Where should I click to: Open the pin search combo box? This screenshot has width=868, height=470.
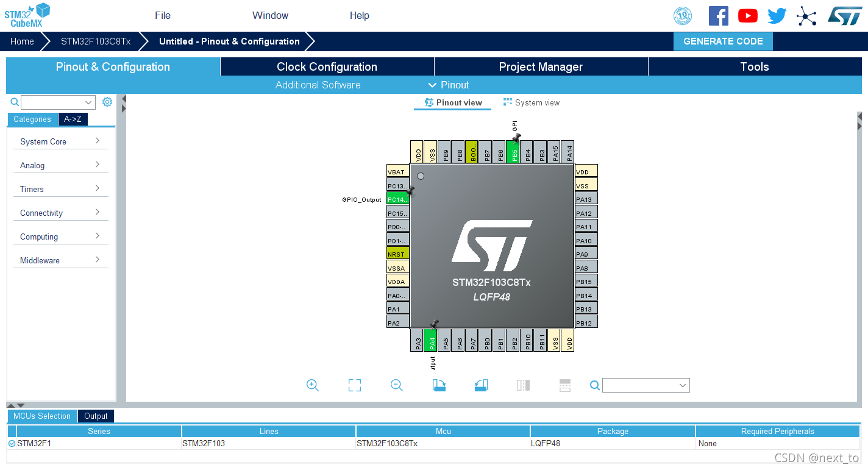[646, 385]
